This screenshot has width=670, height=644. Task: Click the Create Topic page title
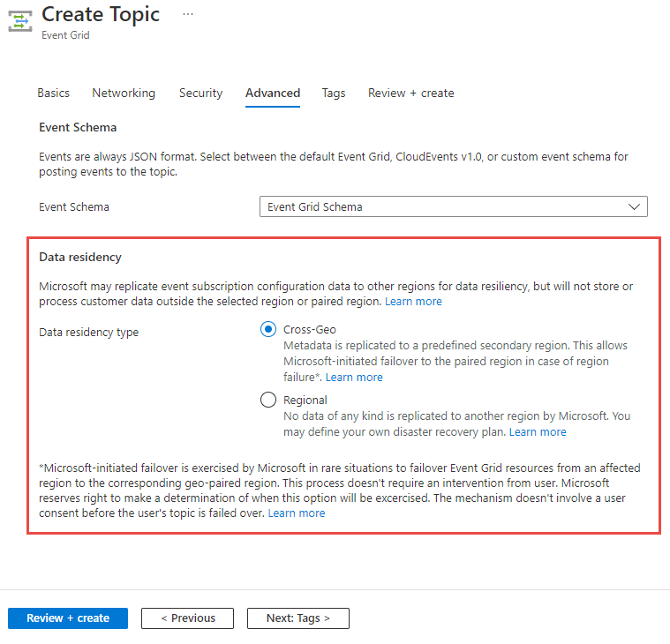[101, 14]
